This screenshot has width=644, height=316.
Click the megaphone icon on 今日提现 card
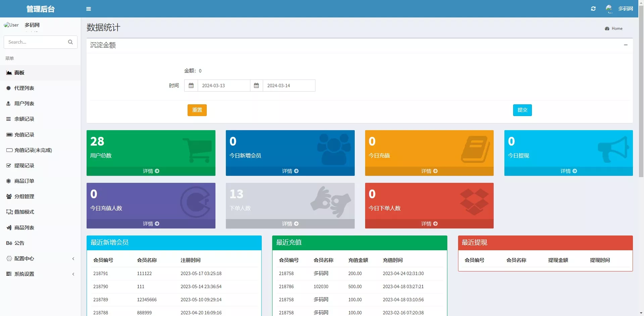[613, 149]
